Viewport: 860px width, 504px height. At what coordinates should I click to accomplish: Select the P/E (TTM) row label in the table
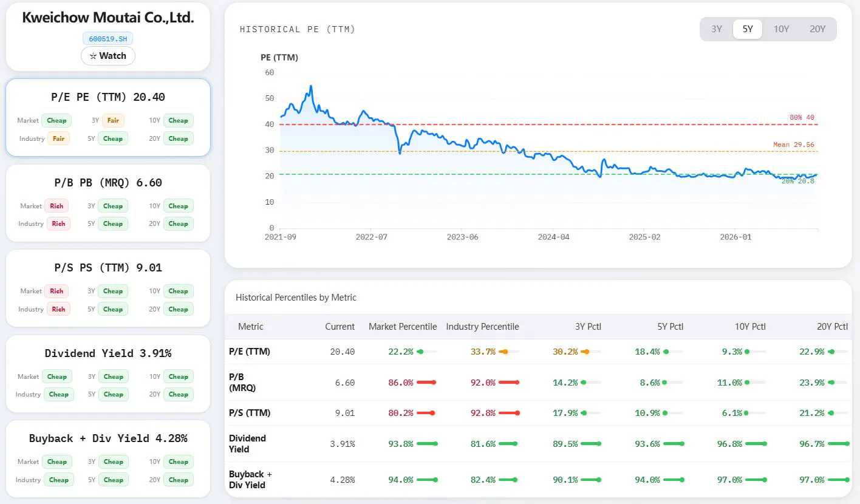(250, 352)
